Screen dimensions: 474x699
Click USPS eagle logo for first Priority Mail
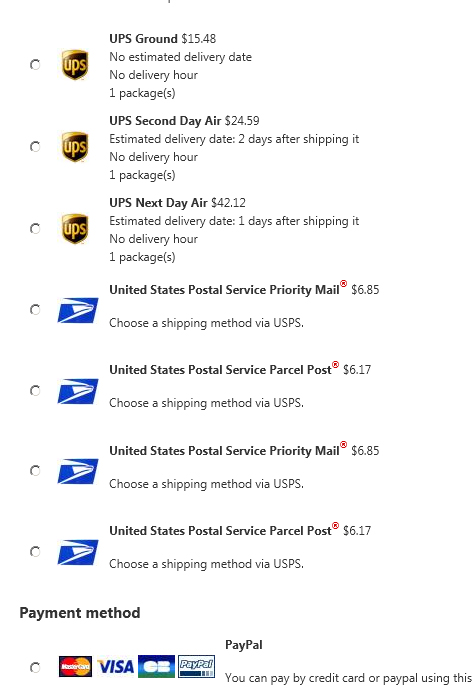[78, 310]
